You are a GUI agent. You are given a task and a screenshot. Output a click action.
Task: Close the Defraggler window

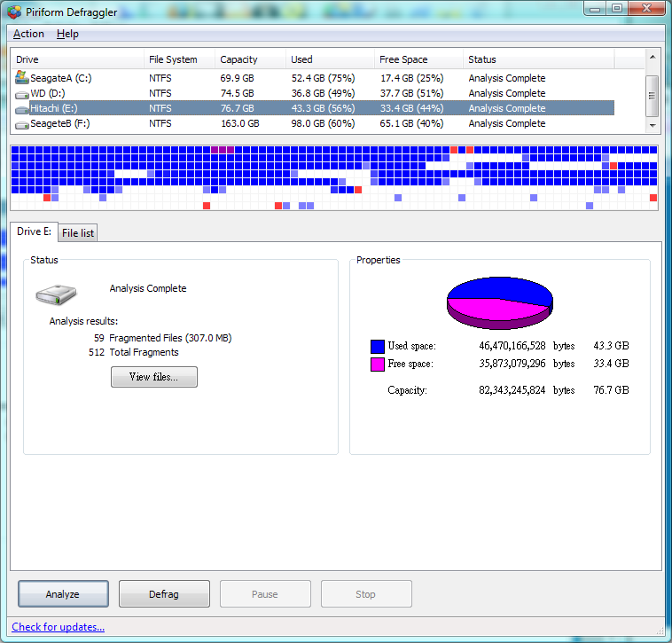point(646,9)
